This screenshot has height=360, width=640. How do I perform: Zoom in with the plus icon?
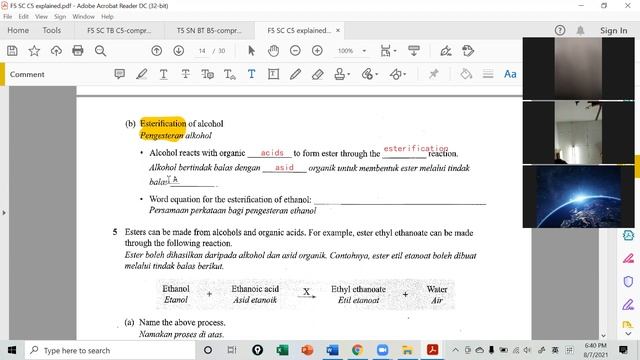pos(317,51)
